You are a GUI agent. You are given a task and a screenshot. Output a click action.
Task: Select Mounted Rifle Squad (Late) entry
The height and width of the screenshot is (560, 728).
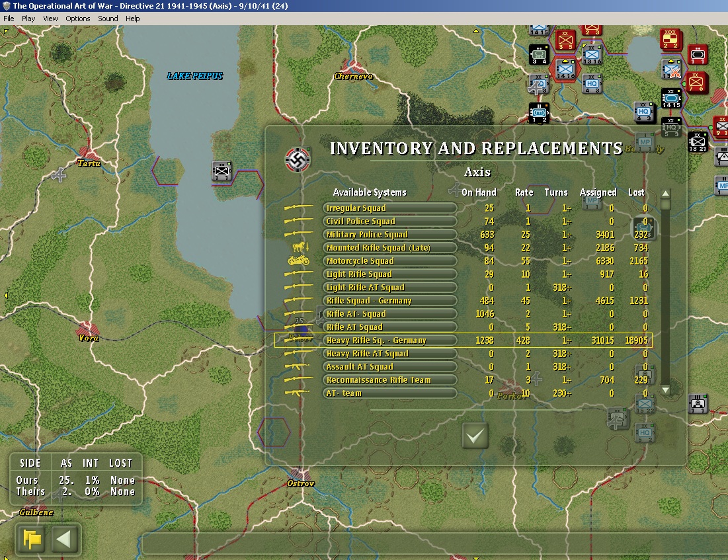pyautogui.click(x=389, y=247)
